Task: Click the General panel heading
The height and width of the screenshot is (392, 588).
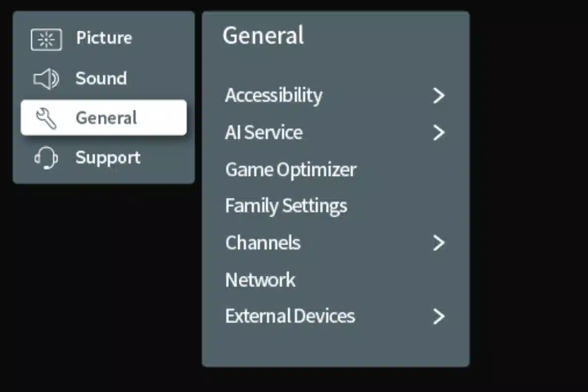Action: (x=263, y=36)
